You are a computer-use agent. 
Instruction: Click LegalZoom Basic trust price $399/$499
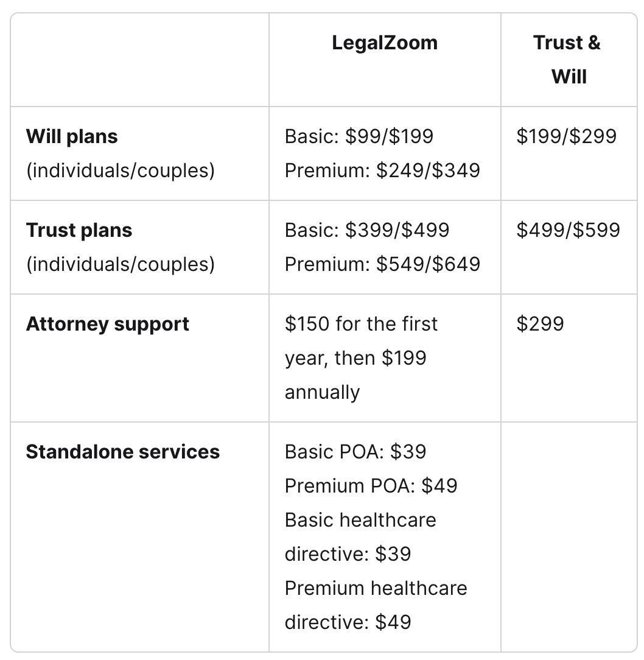point(367,230)
